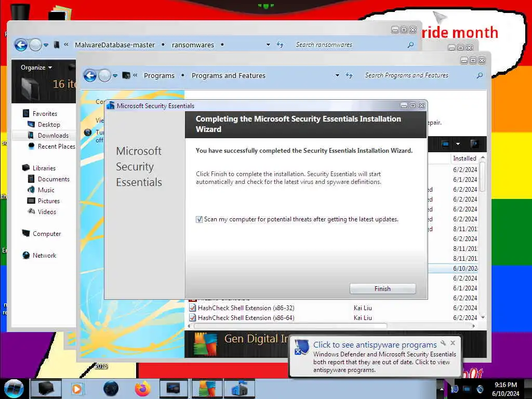532x399 pixels.
Task: Select HashCheck Shell Extension (x86-64) entry
Action: [x=246, y=318]
